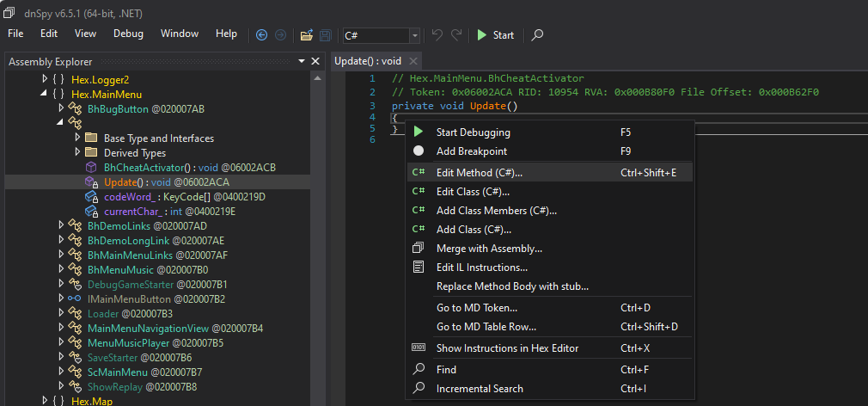Screen dimensions: 868x406
Task: Expand the Base Type and Interfaces folder
Action: [76, 138]
